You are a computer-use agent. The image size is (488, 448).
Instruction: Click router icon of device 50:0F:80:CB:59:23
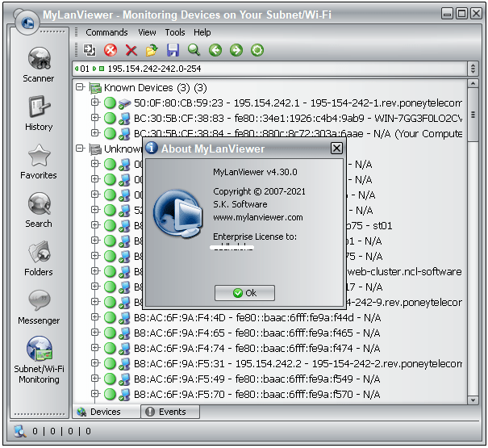click(x=124, y=103)
